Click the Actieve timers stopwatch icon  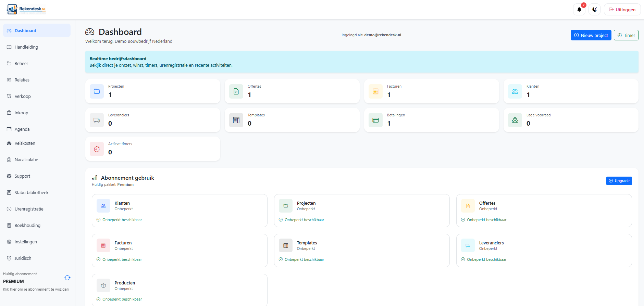click(97, 149)
